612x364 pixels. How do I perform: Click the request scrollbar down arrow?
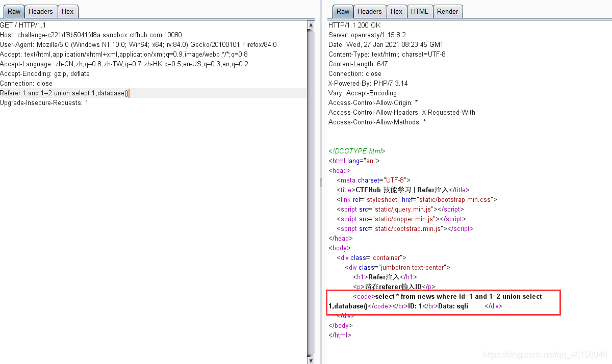coord(311,360)
